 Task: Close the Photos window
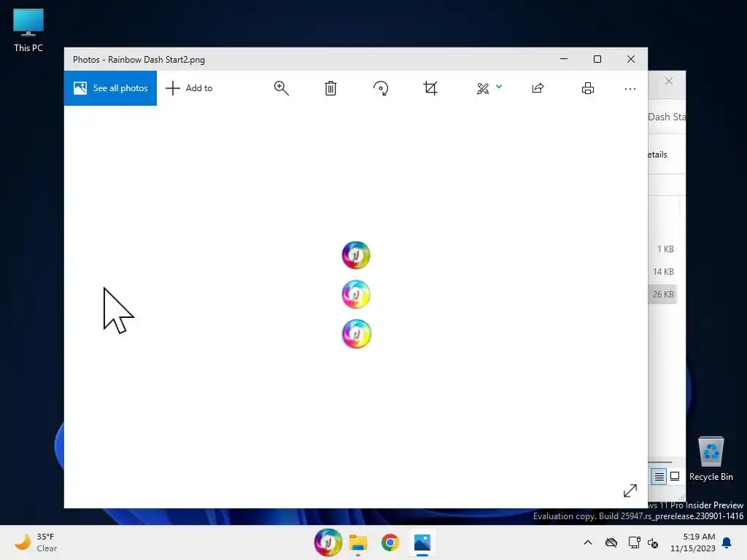(631, 59)
